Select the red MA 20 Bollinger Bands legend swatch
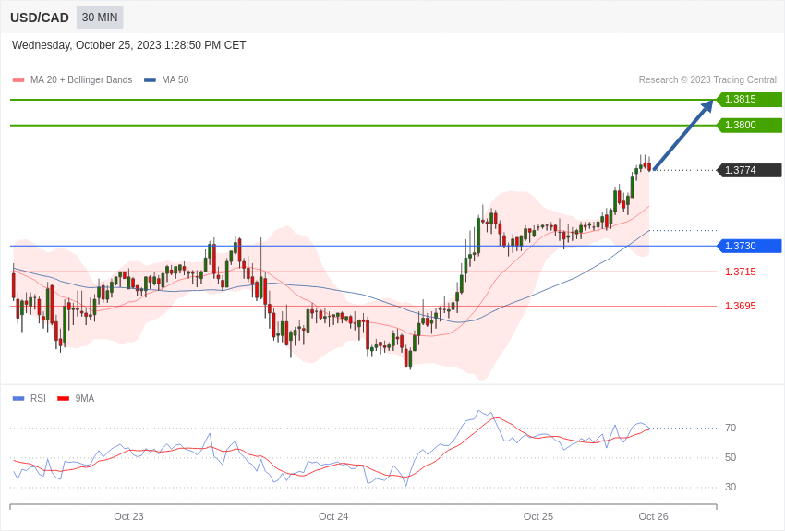The image size is (785, 532). (x=18, y=80)
